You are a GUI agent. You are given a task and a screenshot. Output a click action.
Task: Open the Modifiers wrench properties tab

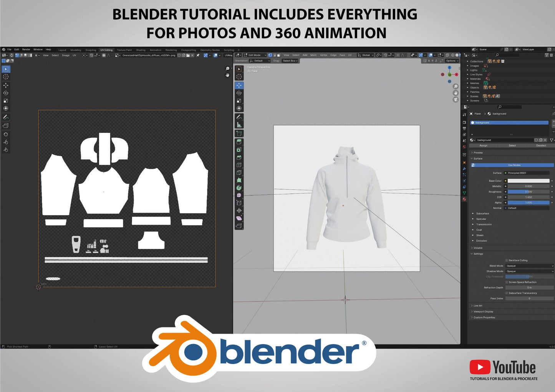pos(464,169)
